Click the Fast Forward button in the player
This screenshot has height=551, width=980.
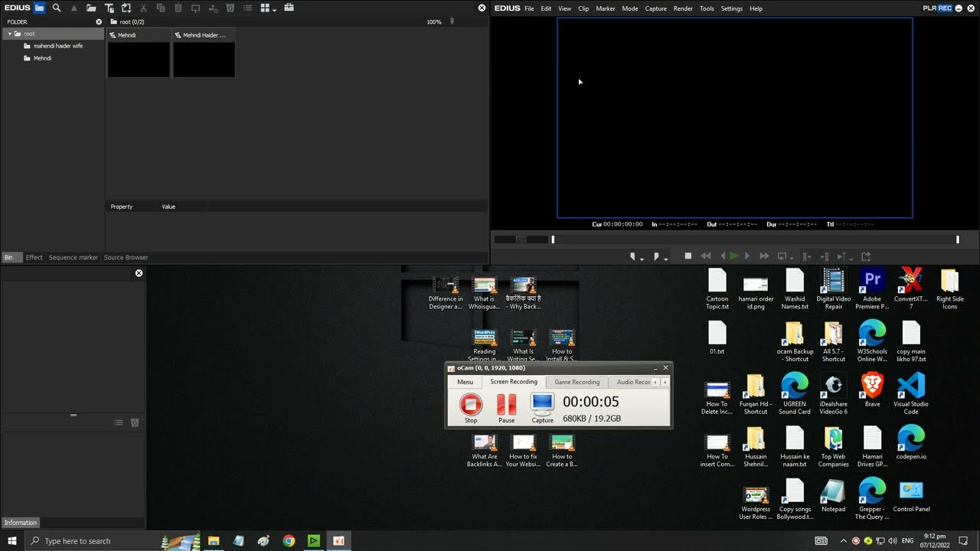click(764, 256)
